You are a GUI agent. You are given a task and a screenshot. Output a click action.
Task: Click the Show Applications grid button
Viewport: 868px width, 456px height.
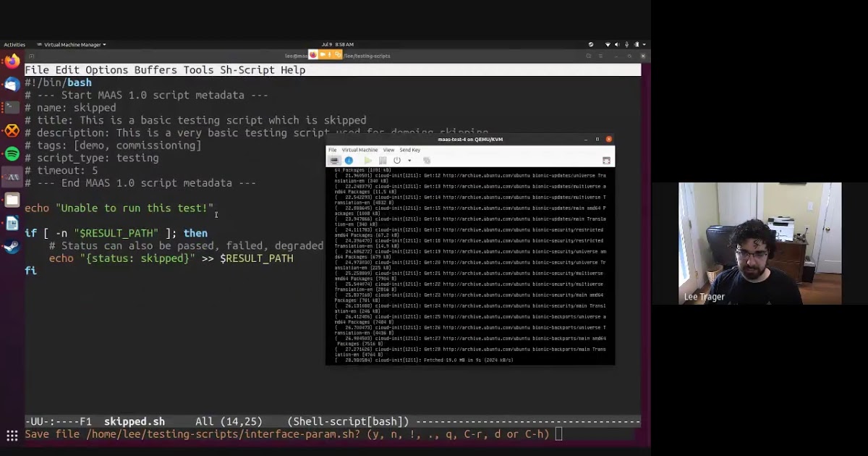click(x=12, y=436)
